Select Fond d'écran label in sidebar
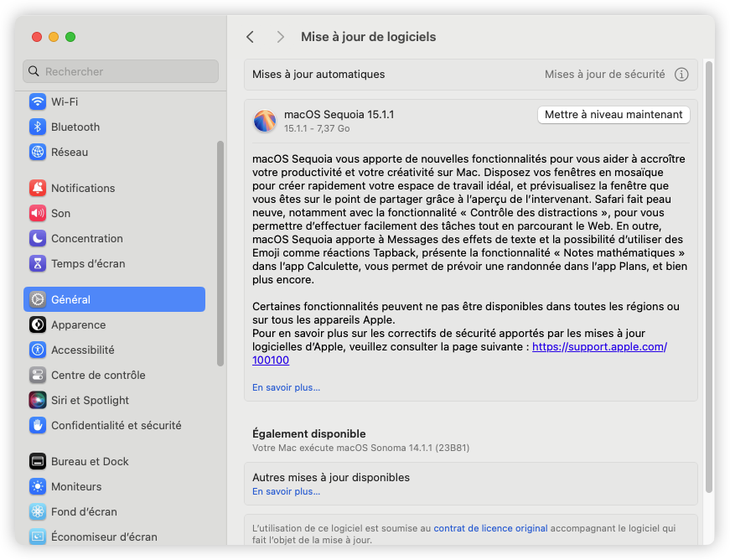The height and width of the screenshot is (560, 730). [x=84, y=511]
